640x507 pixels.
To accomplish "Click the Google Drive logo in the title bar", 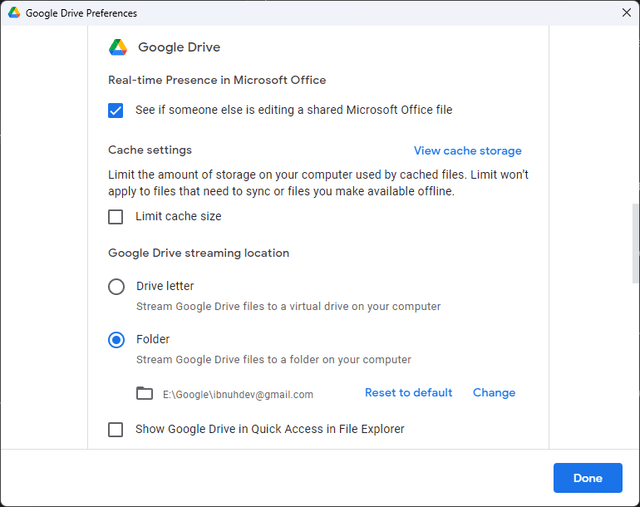I will pos(14,13).
